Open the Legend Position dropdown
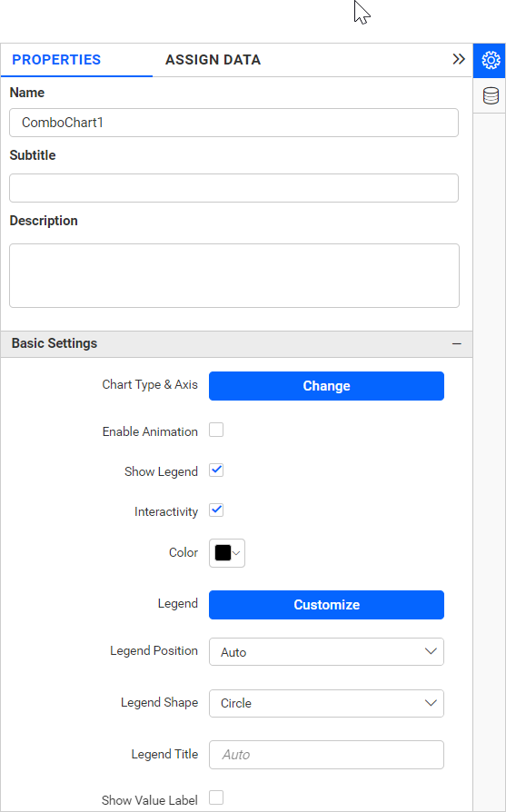 click(x=326, y=651)
